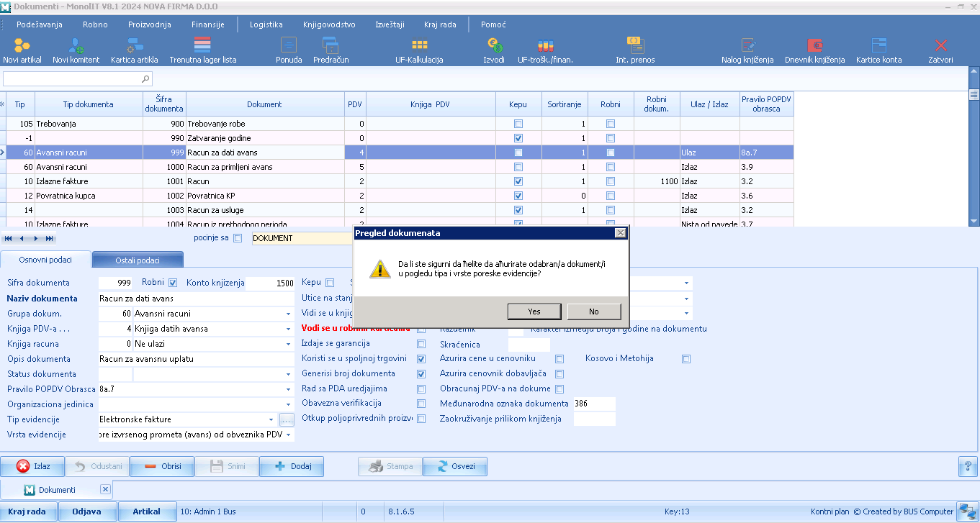Open the UF-trošk./finan. toolbar icon
980x523 pixels.
coord(545,46)
